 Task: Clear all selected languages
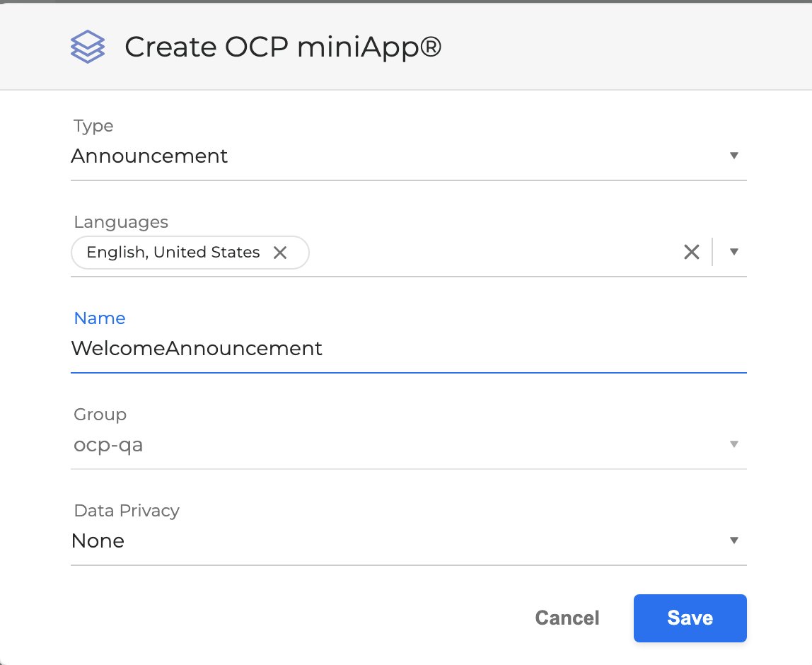691,252
